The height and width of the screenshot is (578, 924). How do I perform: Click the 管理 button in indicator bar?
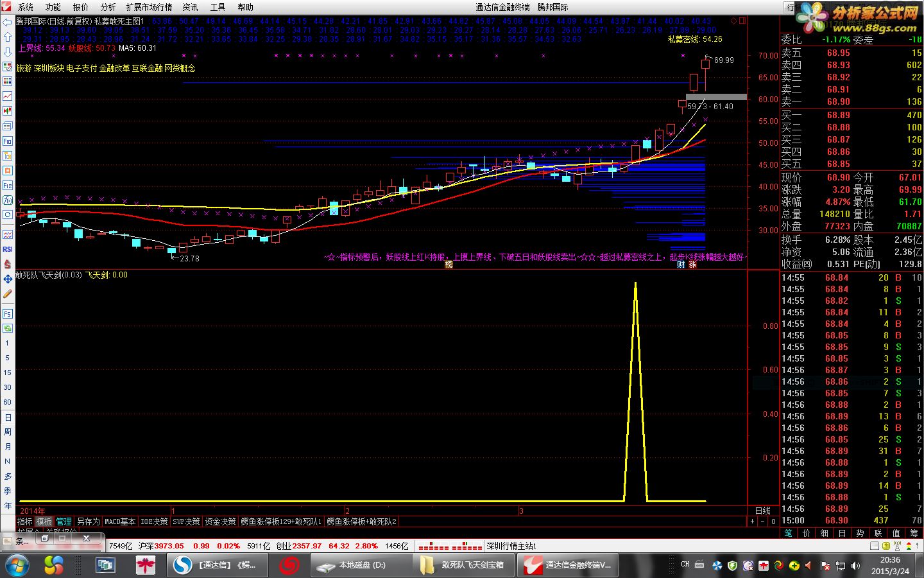(64, 521)
